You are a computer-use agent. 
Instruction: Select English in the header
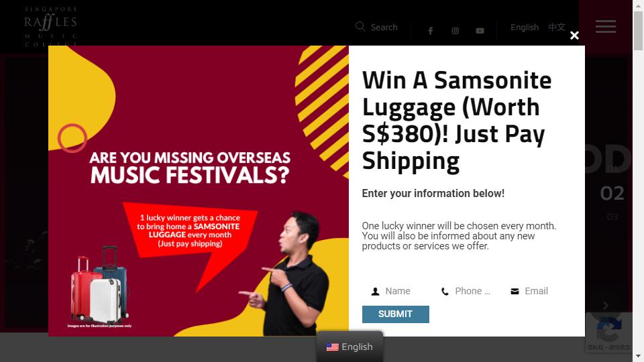pos(525,27)
